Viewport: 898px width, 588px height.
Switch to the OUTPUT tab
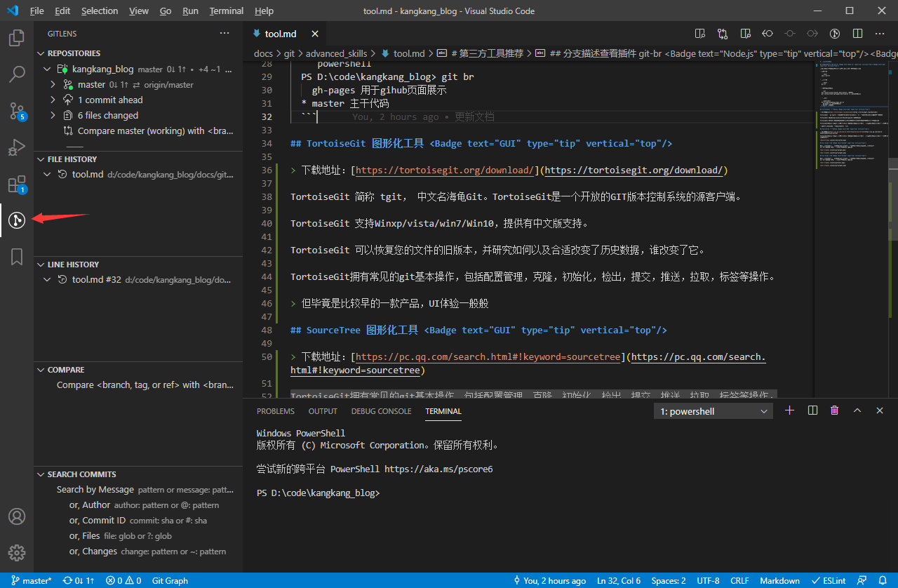pos(323,411)
